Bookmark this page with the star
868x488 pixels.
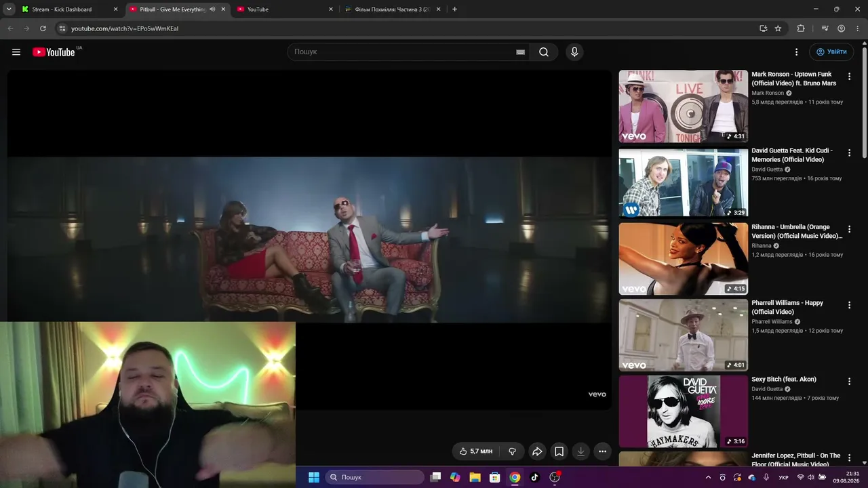(x=778, y=28)
